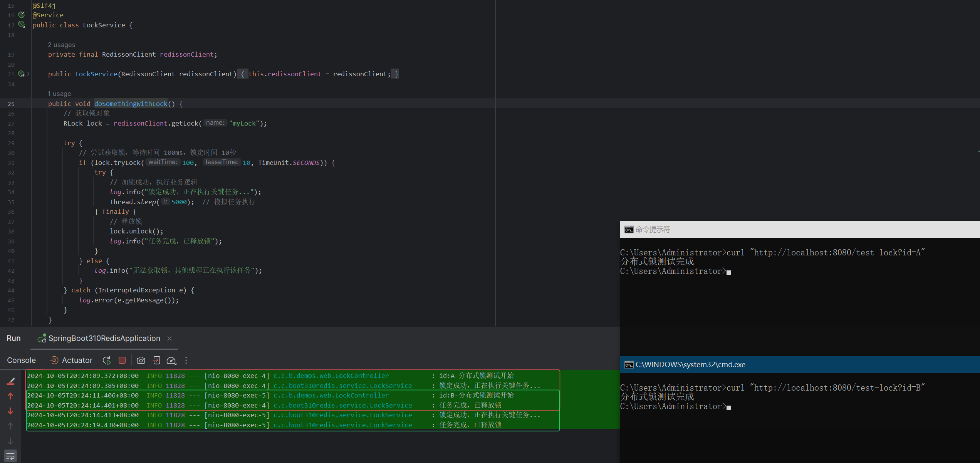980x463 pixels.
Task: Click the LockController link in the first log line
Action: [x=331, y=376]
